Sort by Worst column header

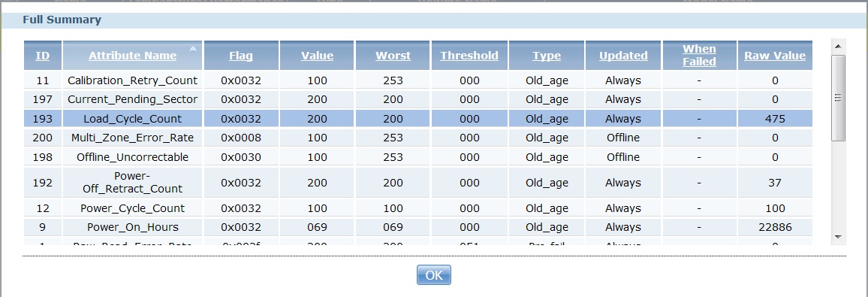(x=393, y=56)
